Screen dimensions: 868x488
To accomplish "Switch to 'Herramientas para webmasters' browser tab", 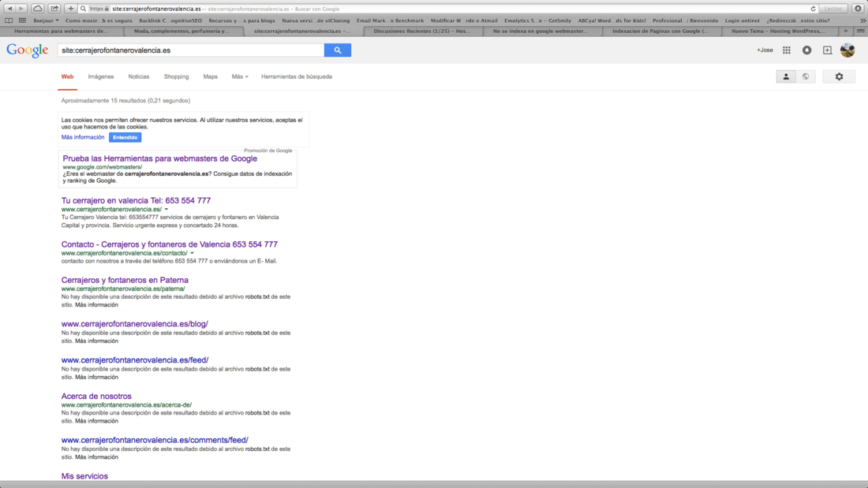I will click(61, 31).
